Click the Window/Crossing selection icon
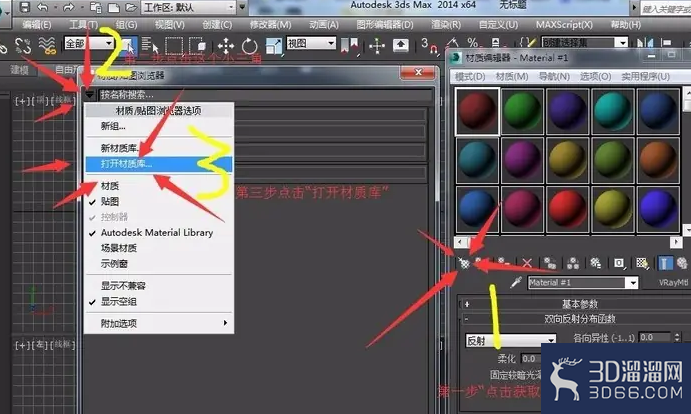This screenshot has width=691, height=414. pos(197,45)
